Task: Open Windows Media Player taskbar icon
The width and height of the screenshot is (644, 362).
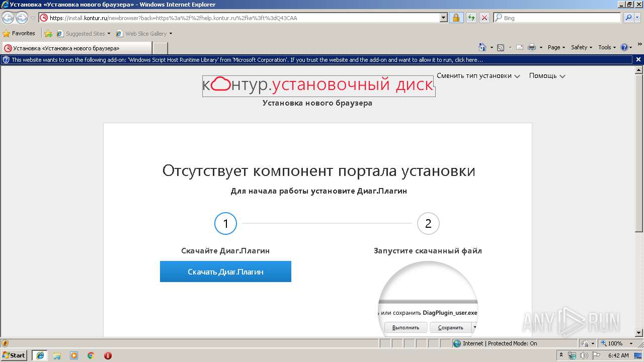Action: tap(74, 355)
